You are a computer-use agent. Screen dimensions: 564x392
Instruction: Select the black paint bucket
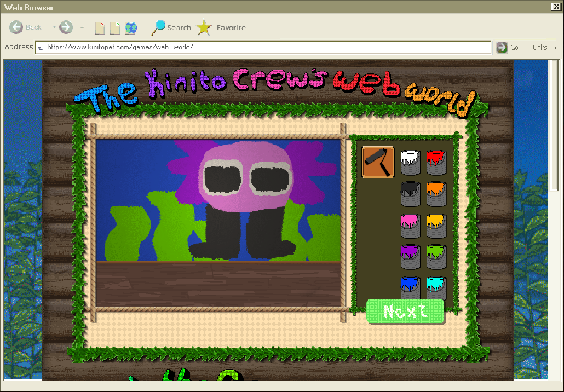(410, 194)
